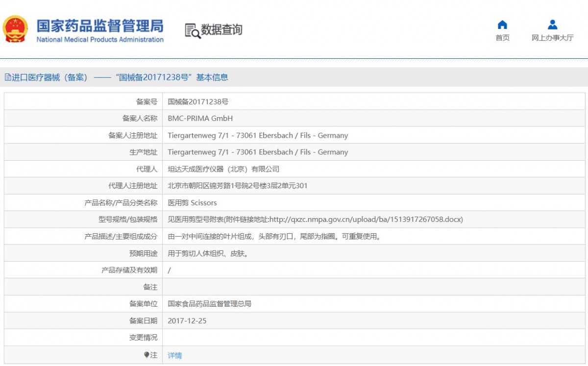
Task: Click the address value in 备案人注册地址 row
Action: 258,135
